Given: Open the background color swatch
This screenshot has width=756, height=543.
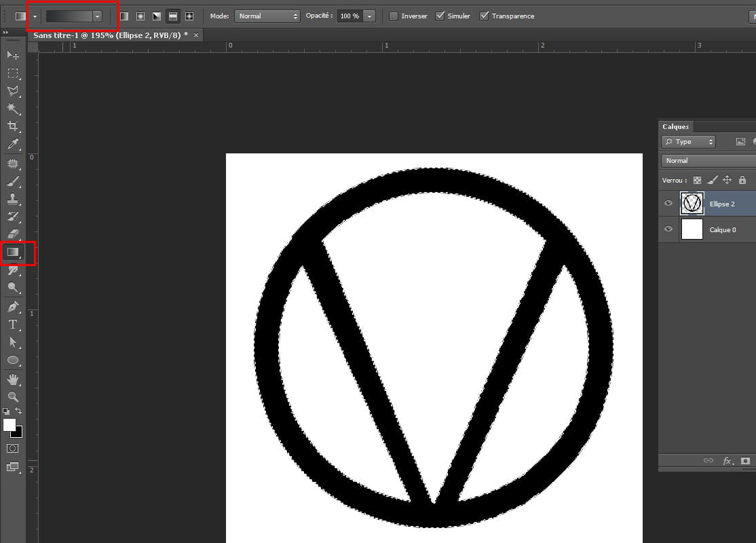Looking at the screenshot, I should pos(18,433).
